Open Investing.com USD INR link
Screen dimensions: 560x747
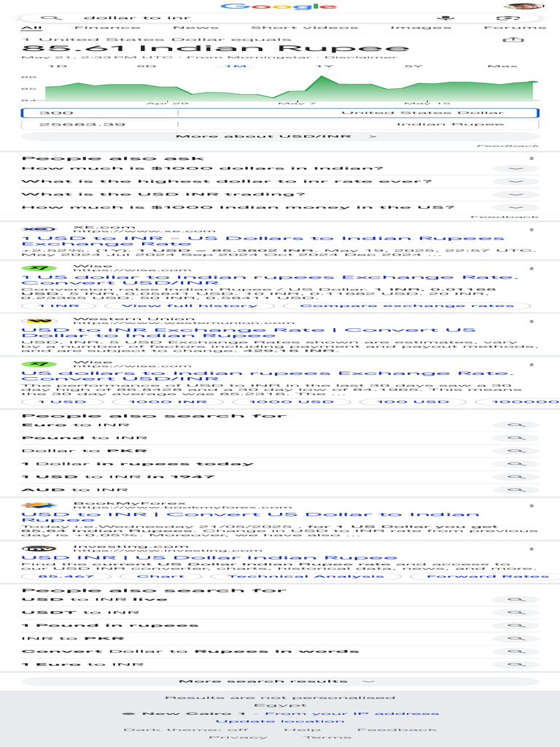(x=209, y=557)
